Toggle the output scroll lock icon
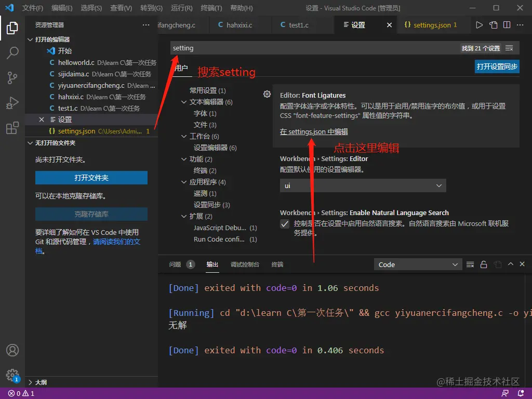 pyautogui.click(x=484, y=264)
